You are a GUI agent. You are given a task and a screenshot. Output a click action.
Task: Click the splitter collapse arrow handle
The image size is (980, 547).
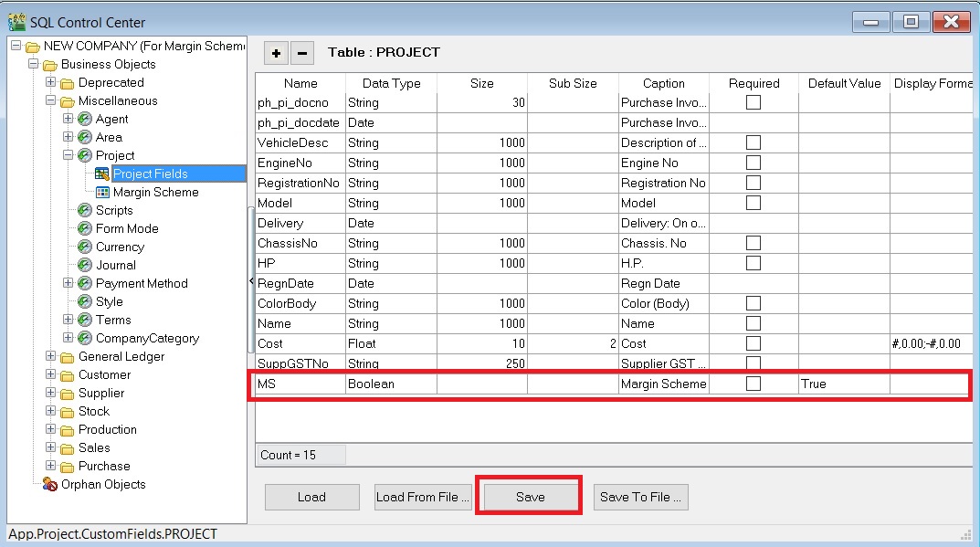pos(251,281)
